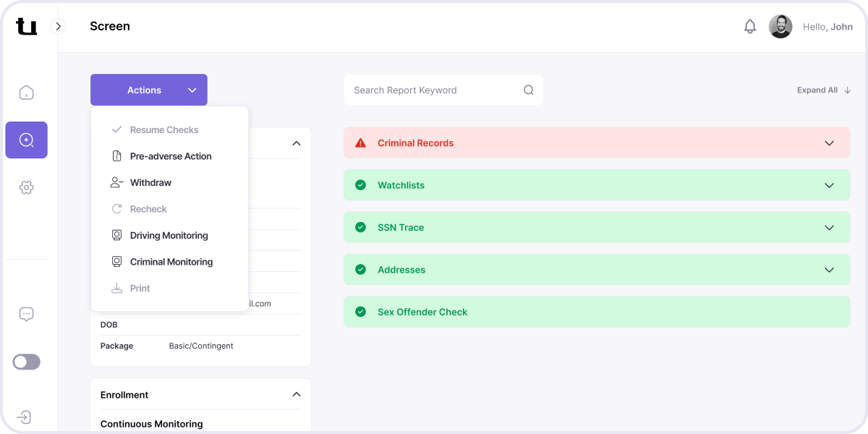The height and width of the screenshot is (434, 868).
Task: Click the magnifier icon in the report search
Action: pyautogui.click(x=528, y=90)
